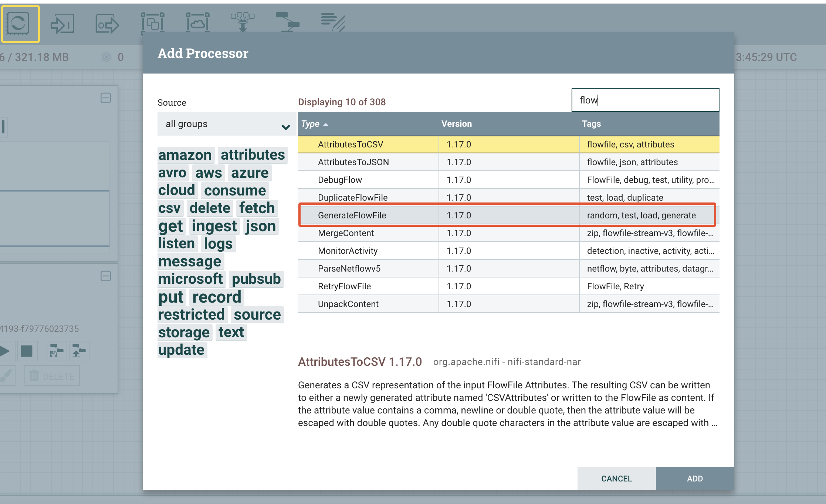Filter by the 'record' tag
The height and width of the screenshot is (504, 826).
[x=217, y=297]
